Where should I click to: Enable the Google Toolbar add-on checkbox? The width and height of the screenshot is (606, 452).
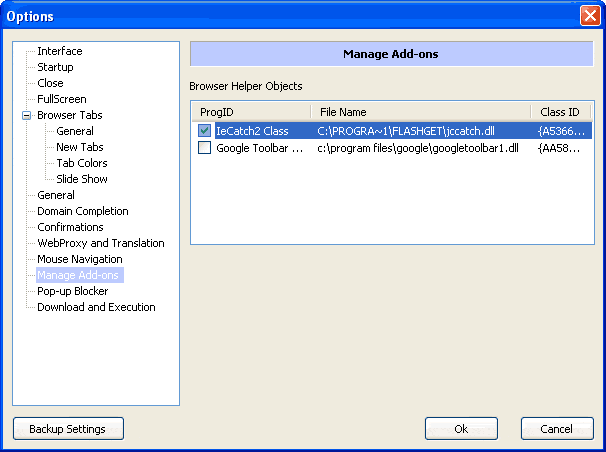click(x=204, y=148)
